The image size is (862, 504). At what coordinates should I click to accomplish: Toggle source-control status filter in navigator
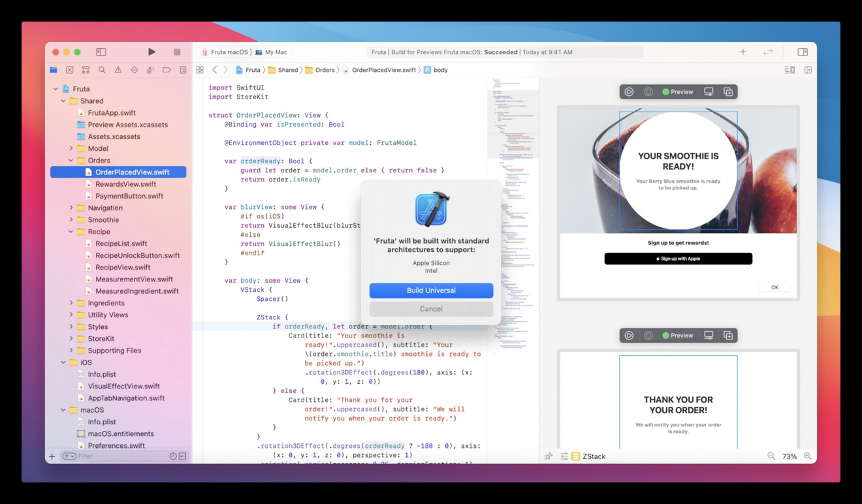click(x=183, y=456)
